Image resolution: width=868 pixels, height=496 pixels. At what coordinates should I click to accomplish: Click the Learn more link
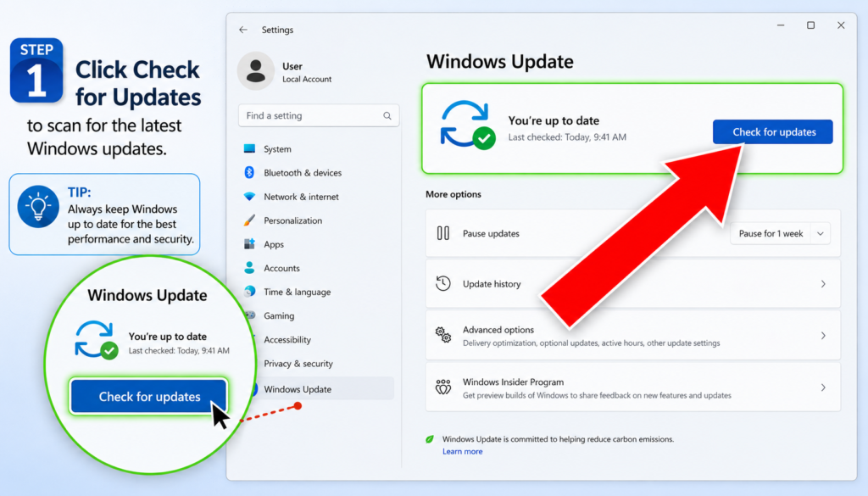462,451
